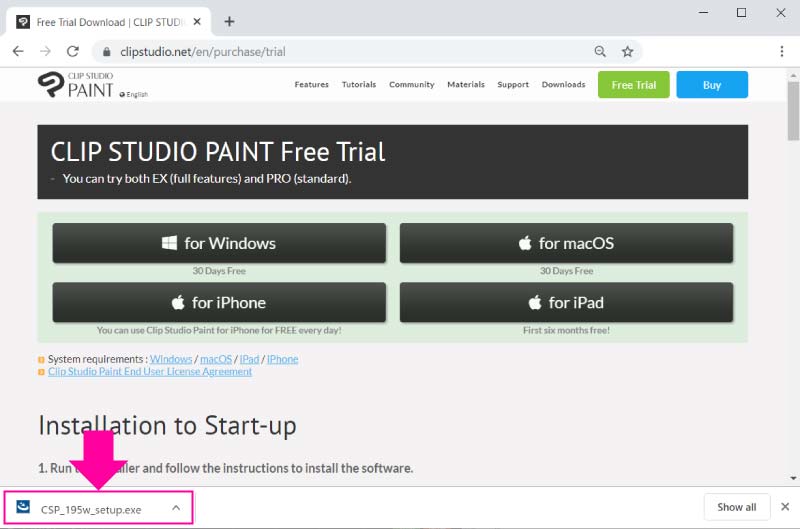This screenshot has height=529, width=800.
Task: Download the trial for Windows
Action: pos(219,243)
